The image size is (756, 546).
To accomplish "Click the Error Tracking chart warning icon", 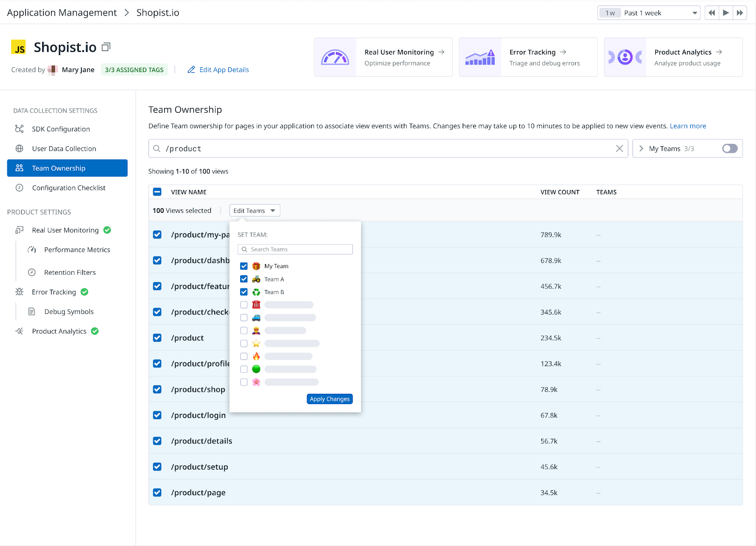I will click(480, 58).
